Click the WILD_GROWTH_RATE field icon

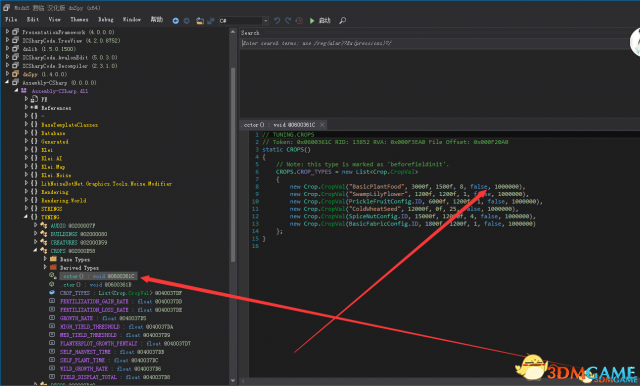click(x=52, y=368)
